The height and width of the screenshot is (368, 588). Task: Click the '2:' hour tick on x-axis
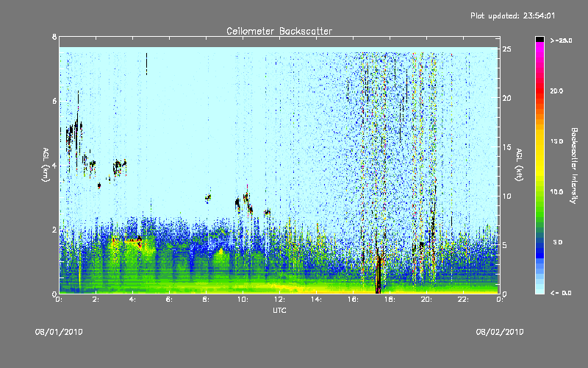point(96,300)
